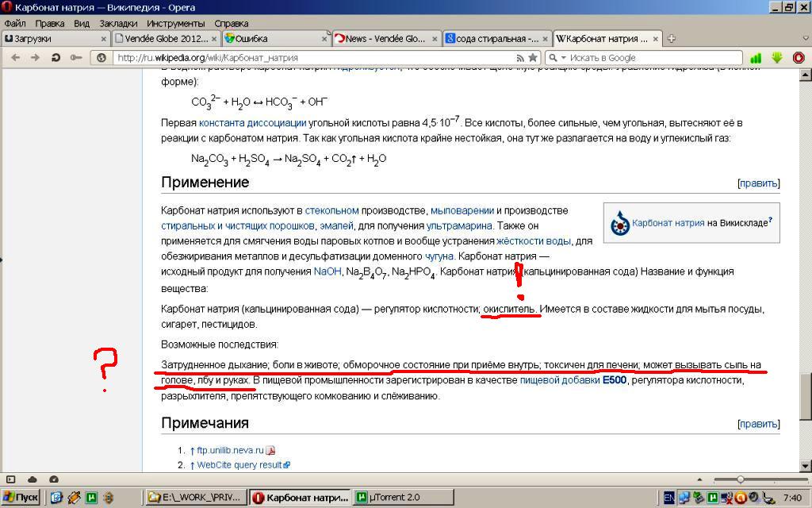
Task: Open new tab with plus button
Action: point(672,38)
